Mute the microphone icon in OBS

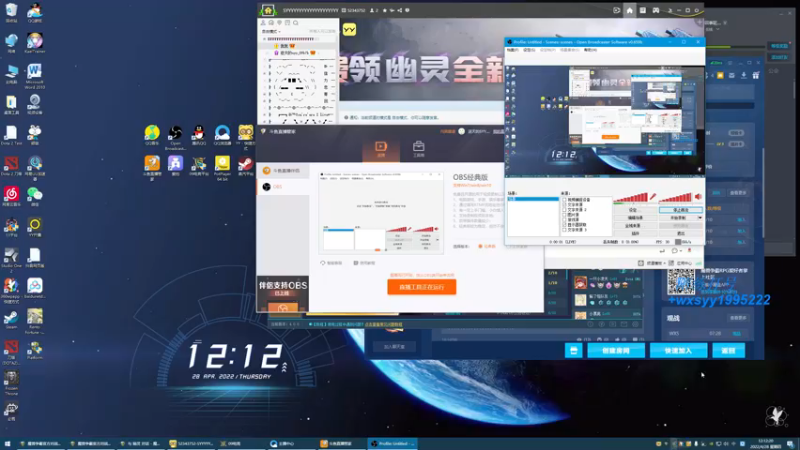pos(653,196)
